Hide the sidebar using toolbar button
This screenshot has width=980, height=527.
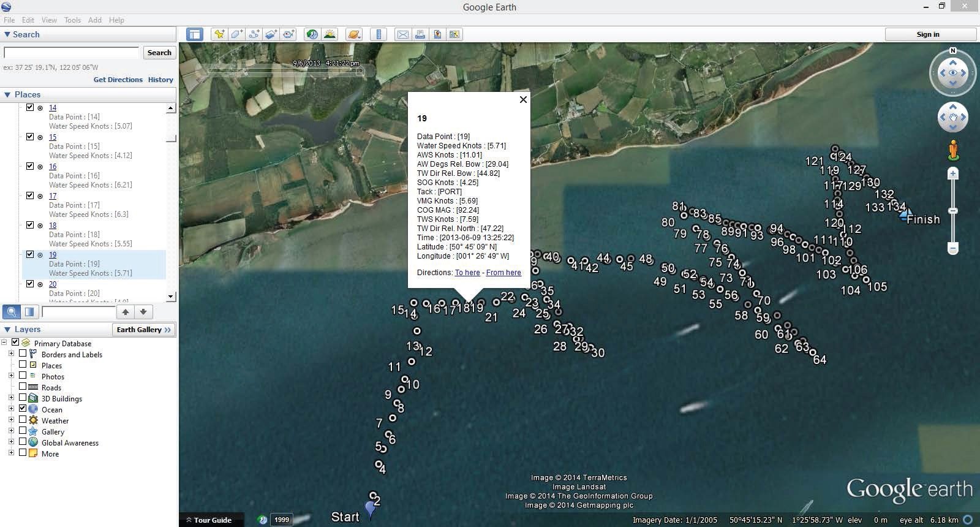point(195,34)
